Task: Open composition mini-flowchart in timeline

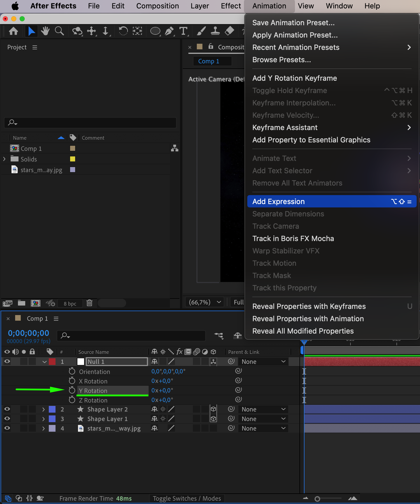Action: 219,335
